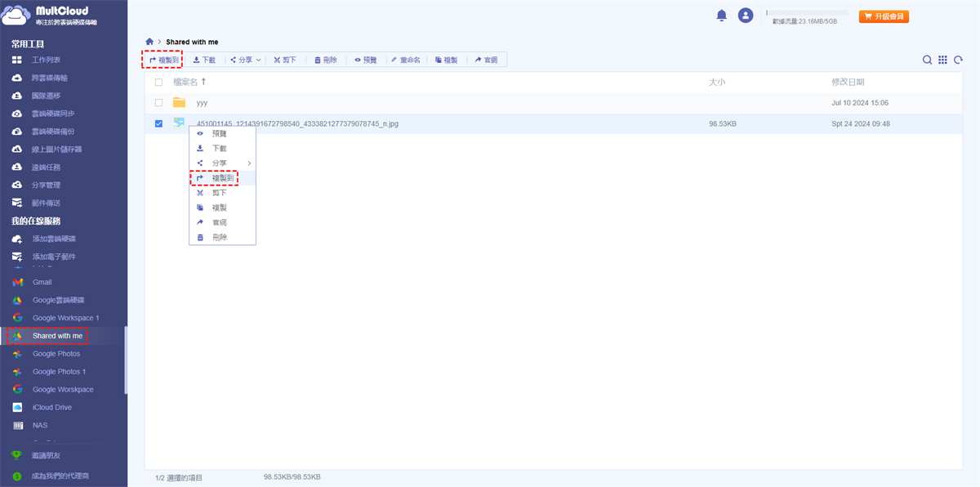Select 刪除 in the context menu
This screenshot has width=980, height=487.
pos(222,237)
